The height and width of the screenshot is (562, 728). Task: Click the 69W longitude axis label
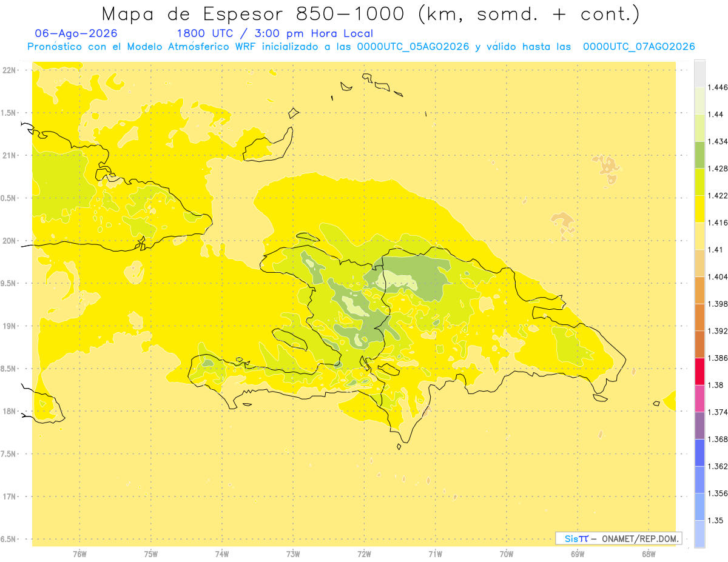(578, 555)
